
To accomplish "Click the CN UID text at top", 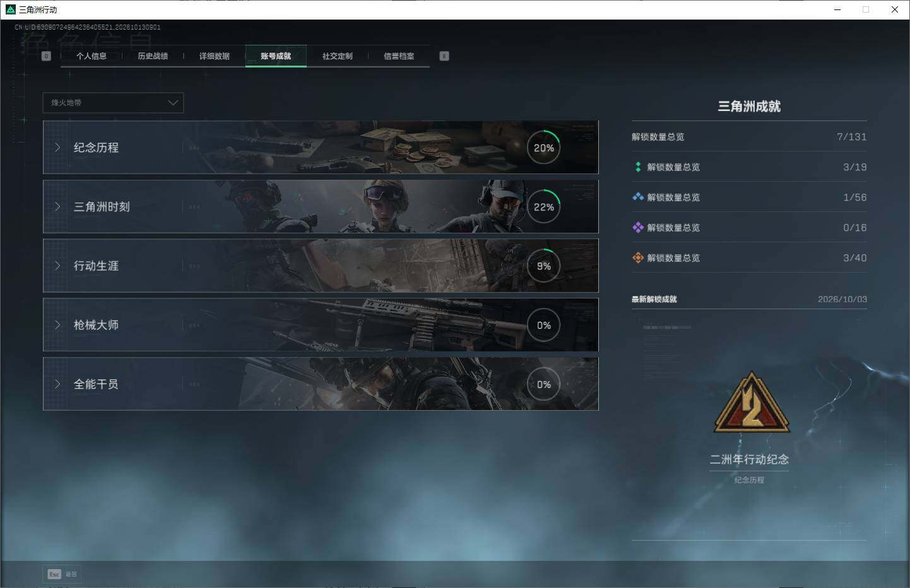I will [x=88, y=27].
